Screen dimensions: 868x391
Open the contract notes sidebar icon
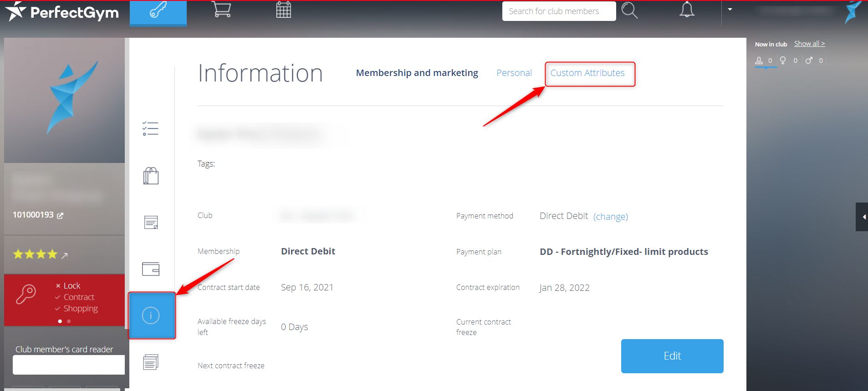coord(151,223)
